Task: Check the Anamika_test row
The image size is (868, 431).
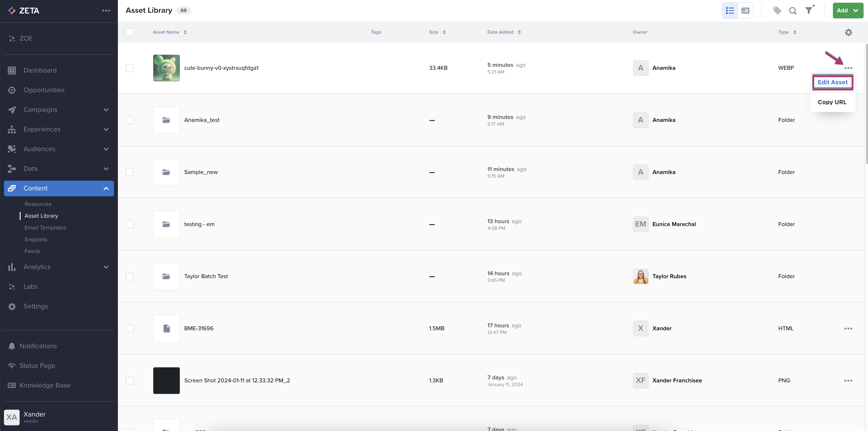Action: click(130, 120)
